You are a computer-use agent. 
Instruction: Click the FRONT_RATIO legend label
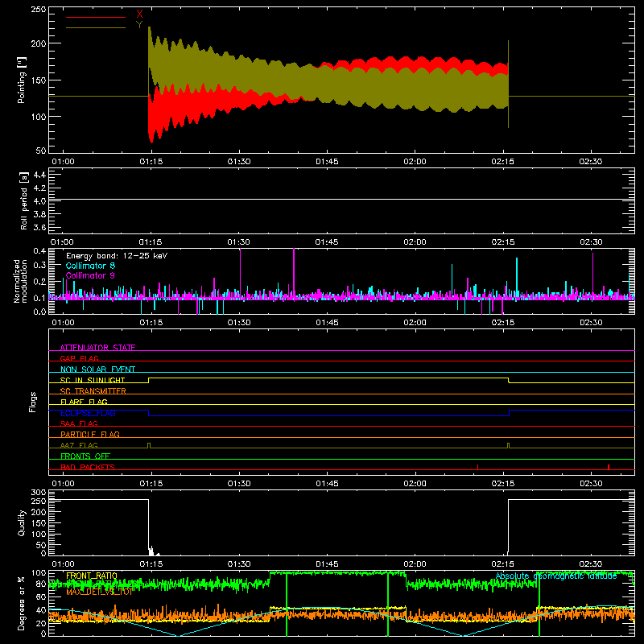(x=92, y=576)
